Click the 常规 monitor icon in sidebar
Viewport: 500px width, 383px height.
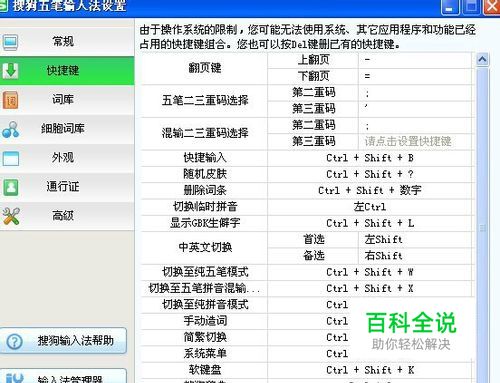point(10,42)
